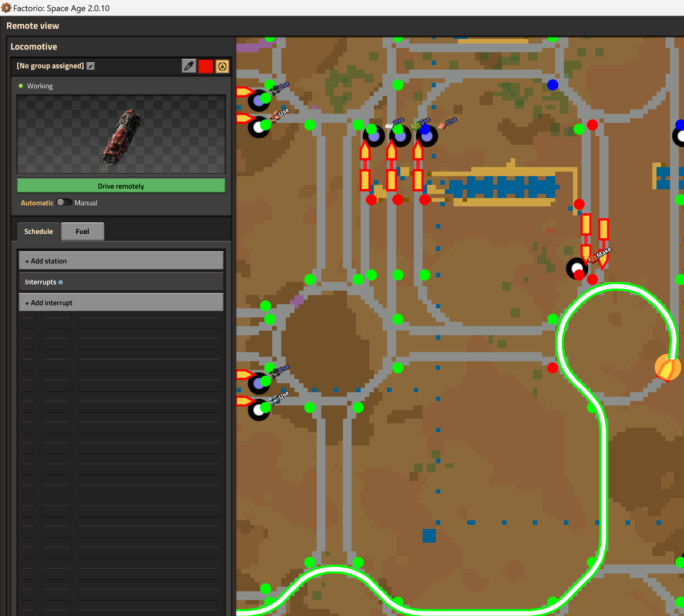
Task: Click the + Add interrupt button
Action: (121, 302)
